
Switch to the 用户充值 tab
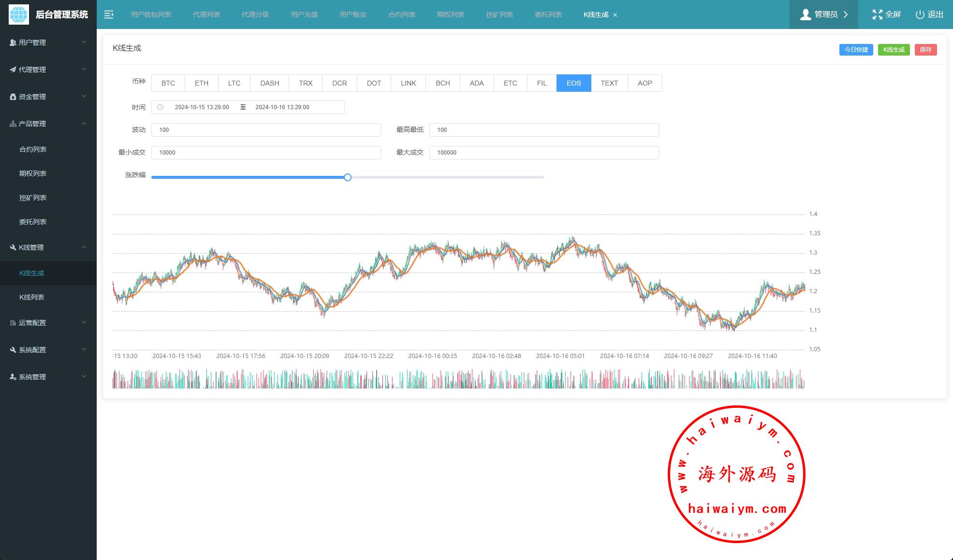coord(304,14)
